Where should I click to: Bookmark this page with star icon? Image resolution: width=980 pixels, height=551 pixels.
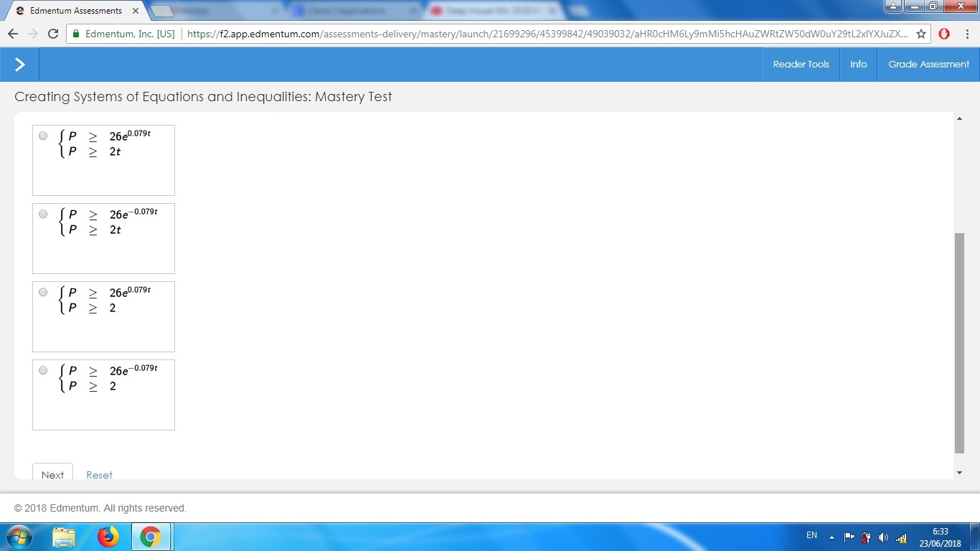coord(921,34)
